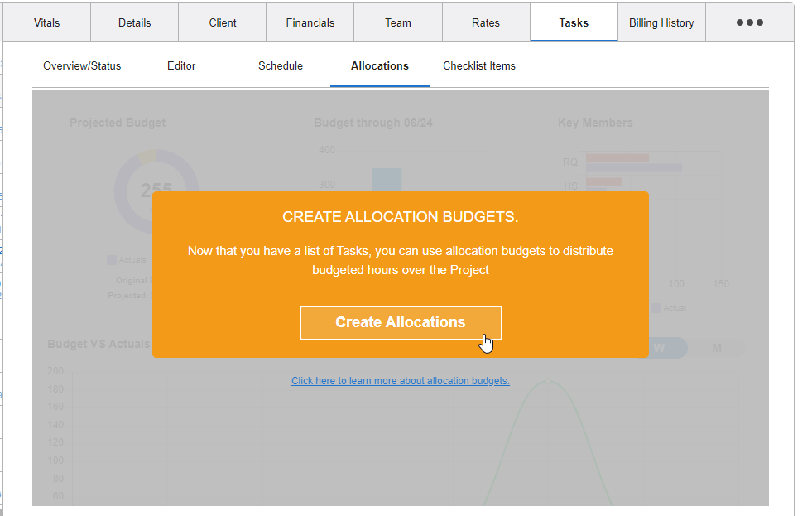Open the Team tab

(397, 22)
